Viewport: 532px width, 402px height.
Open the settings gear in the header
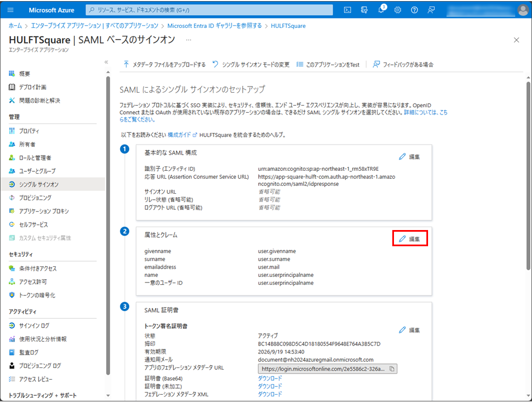(x=397, y=10)
